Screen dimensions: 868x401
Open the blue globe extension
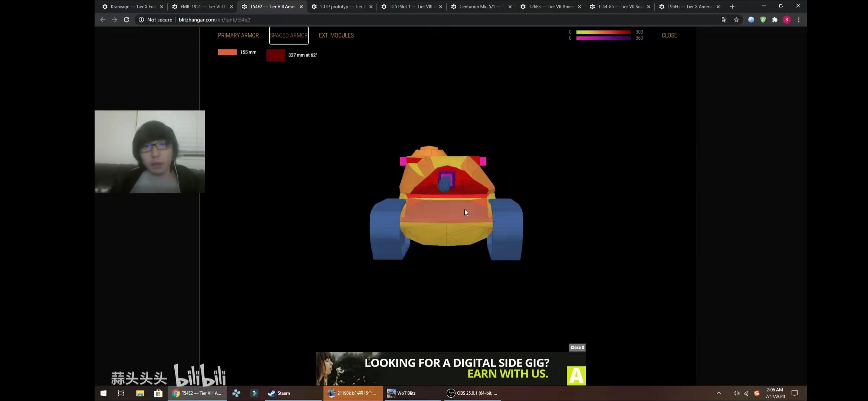click(x=751, y=20)
